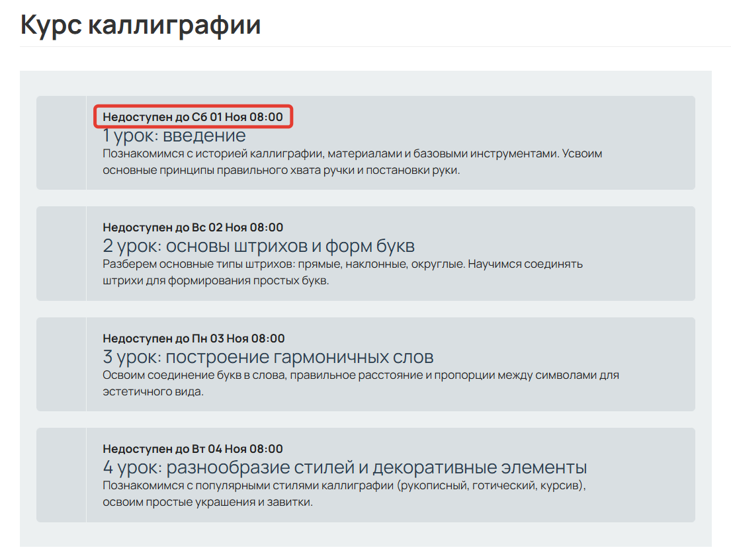
Task: Click the description text under lesson 1
Action: coord(351,161)
